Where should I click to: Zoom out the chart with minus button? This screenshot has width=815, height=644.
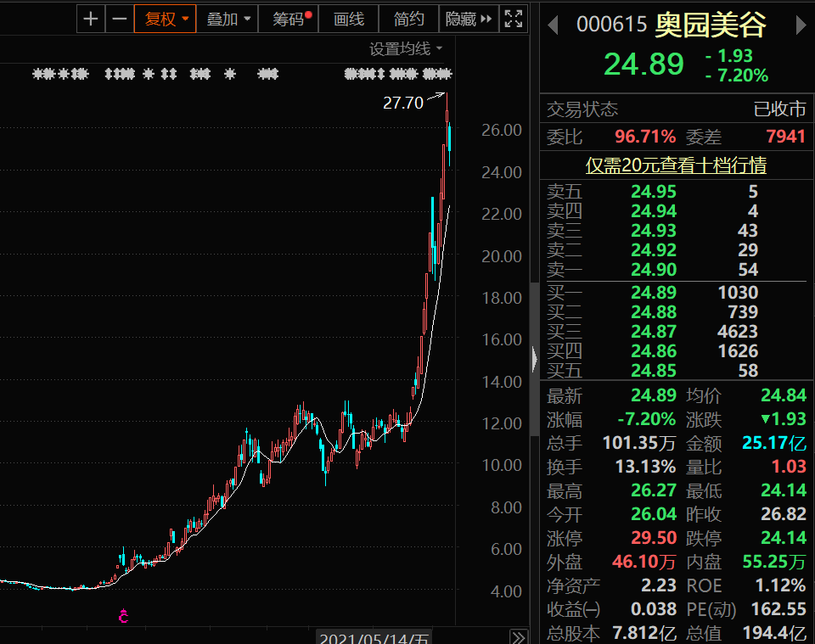tap(120, 19)
